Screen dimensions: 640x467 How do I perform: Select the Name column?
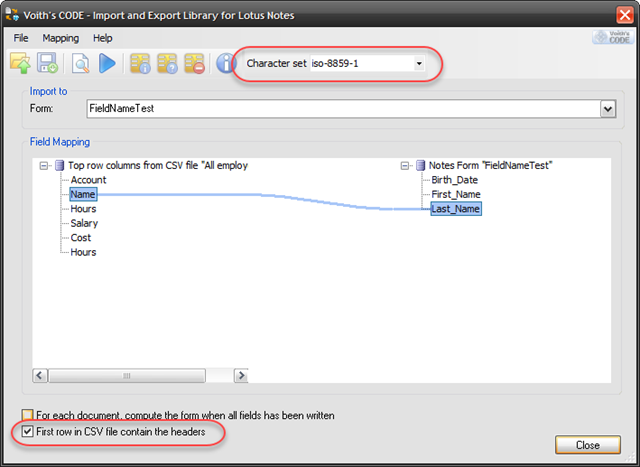(83, 194)
